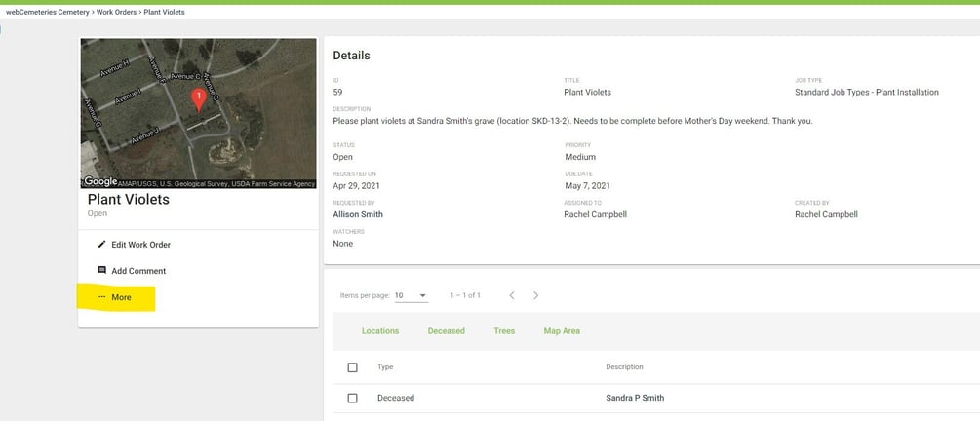The image size is (980, 421).
Task: Go to Work Orders breadcrumb
Action: coord(116,12)
